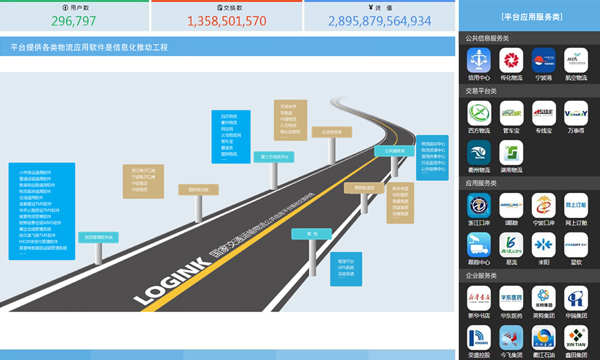Click the 其他 road sign
The width and height of the screenshot is (600, 360).
(311, 234)
